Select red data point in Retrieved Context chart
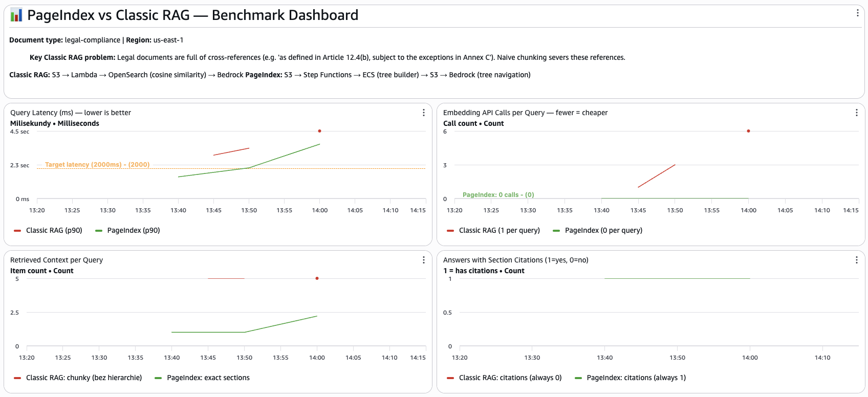Image resolution: width=868 pixels, height=397 pixels. 317,278
